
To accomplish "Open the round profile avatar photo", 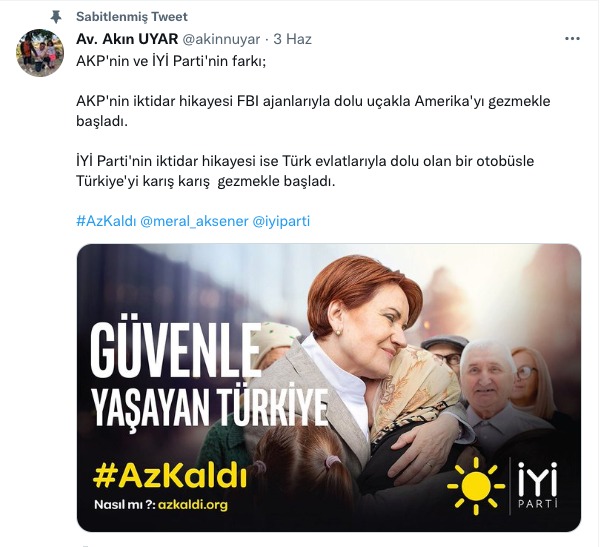I will tap(40, 53).
